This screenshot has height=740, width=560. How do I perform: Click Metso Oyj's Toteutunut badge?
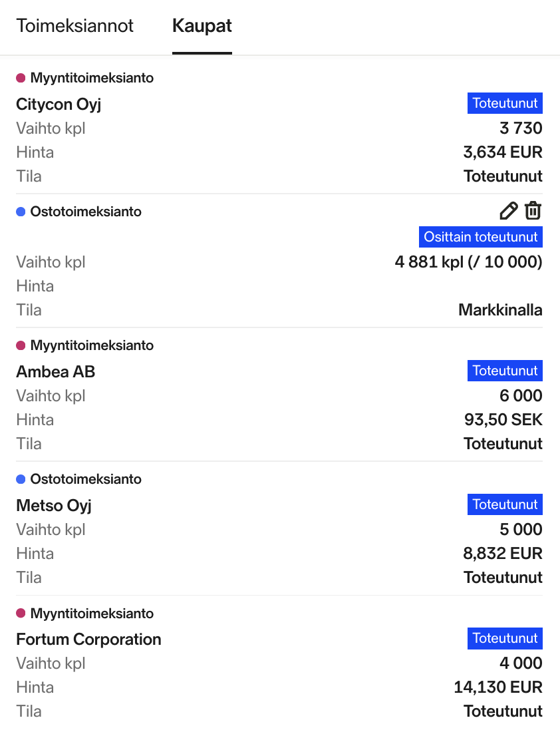505,504
